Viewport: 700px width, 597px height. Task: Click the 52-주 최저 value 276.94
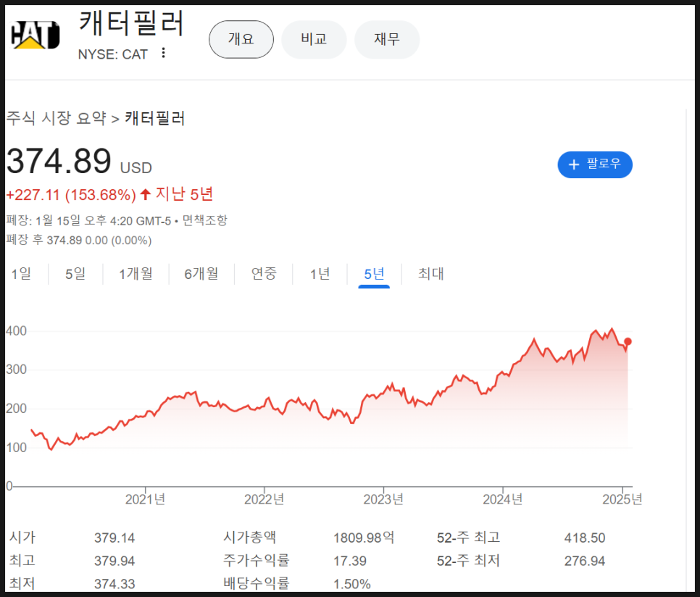click(x=585, y=561)
